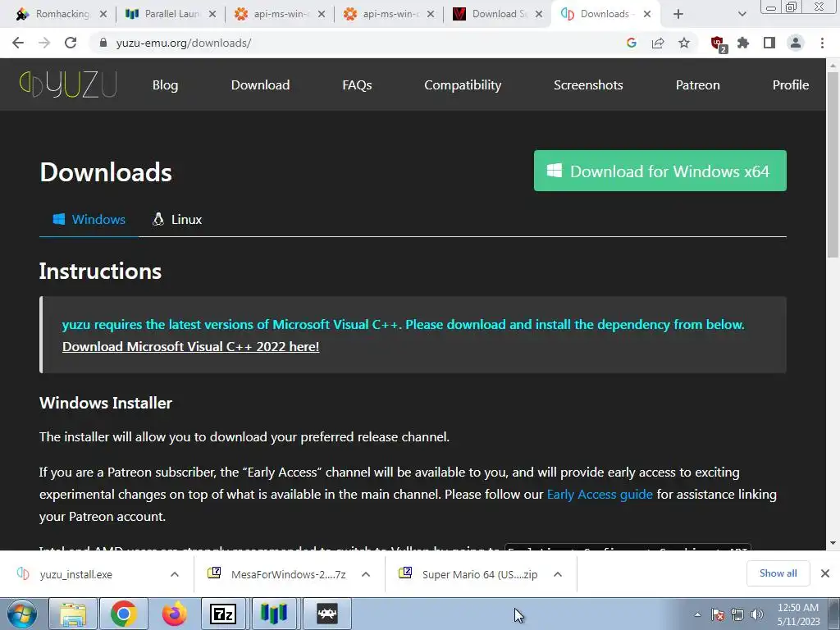Open the tab search chevron
Screen dimensions: 840x630
742,15
